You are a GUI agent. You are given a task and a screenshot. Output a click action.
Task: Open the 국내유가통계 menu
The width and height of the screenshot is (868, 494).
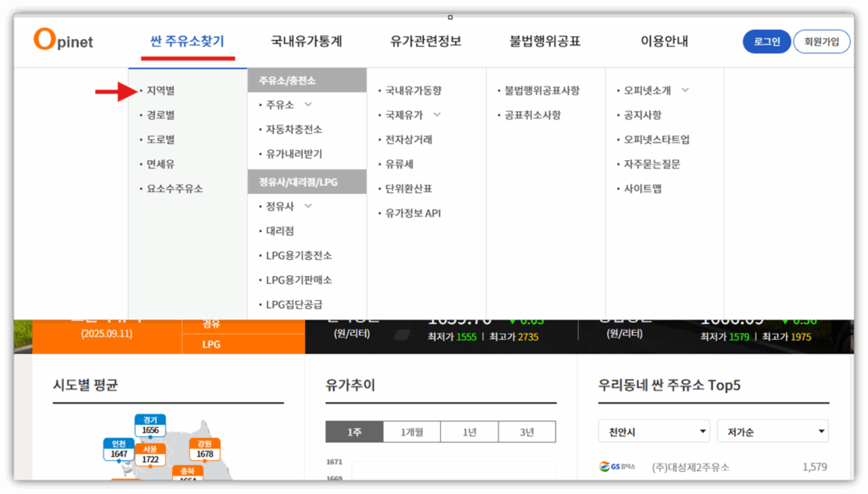pos(306,41)
